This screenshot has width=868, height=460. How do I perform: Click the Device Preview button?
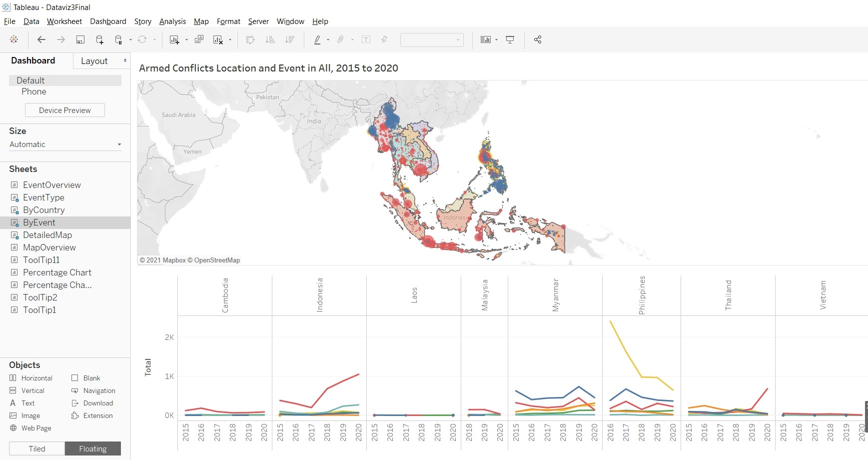(65, 110)
